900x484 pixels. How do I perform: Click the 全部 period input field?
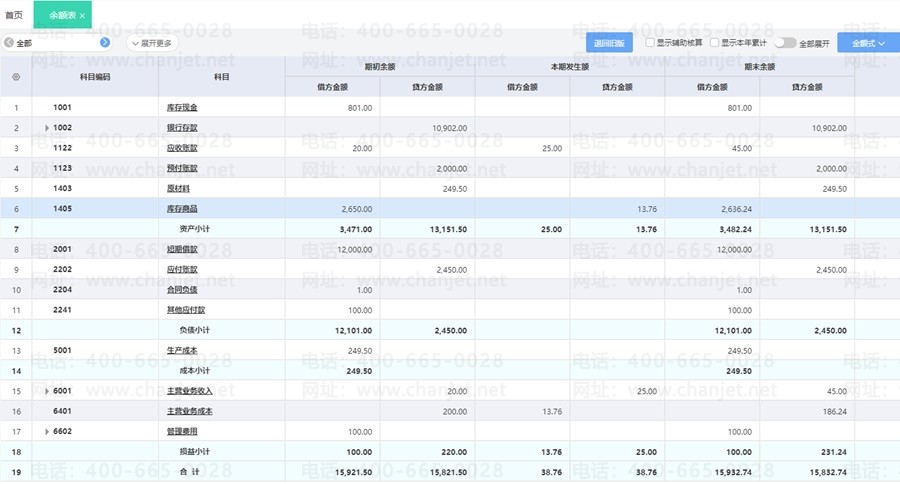pyautogui.click(x=55, y=43)
